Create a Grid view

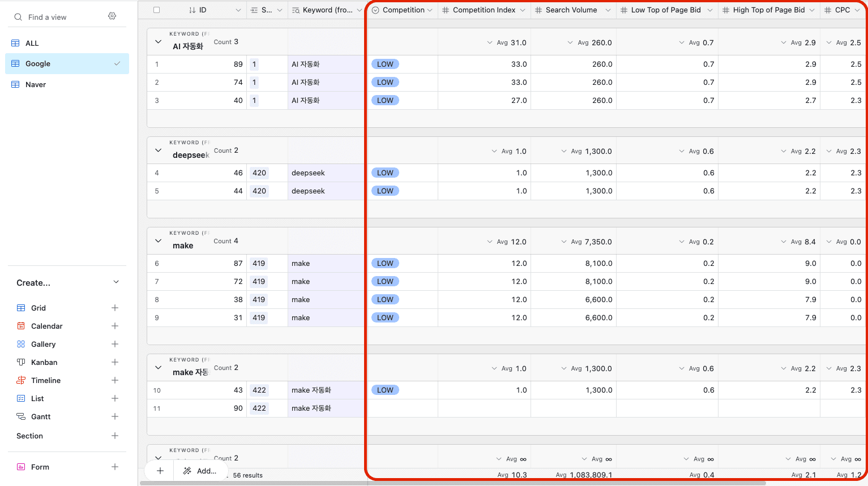click(67, 308)
